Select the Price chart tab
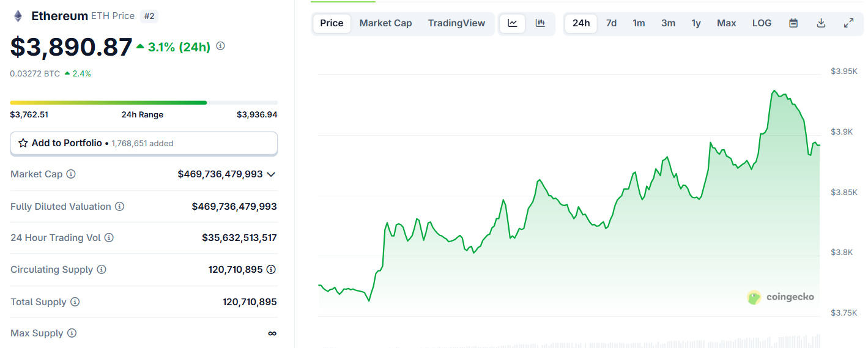This screenshot has width=868, height=348. [332, 23]
